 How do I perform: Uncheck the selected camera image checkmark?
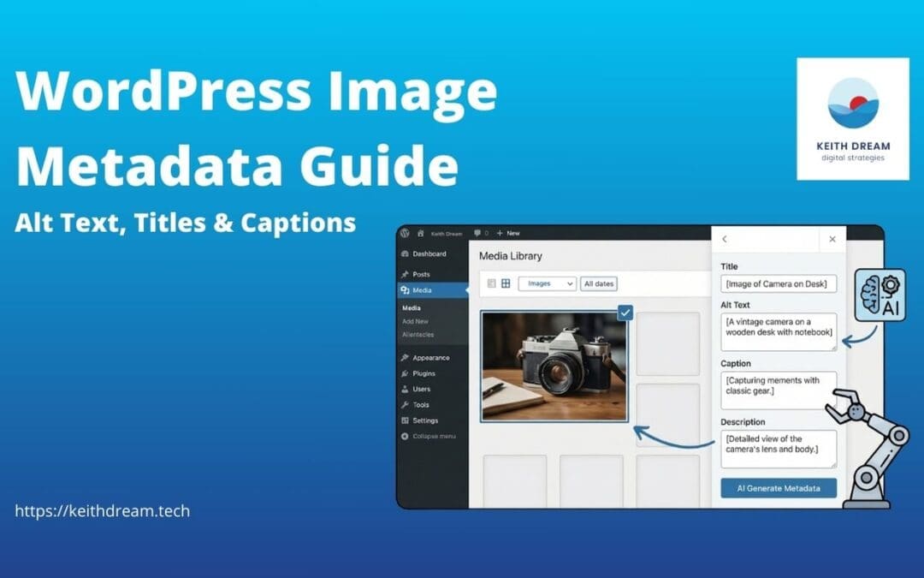(625, 313)
